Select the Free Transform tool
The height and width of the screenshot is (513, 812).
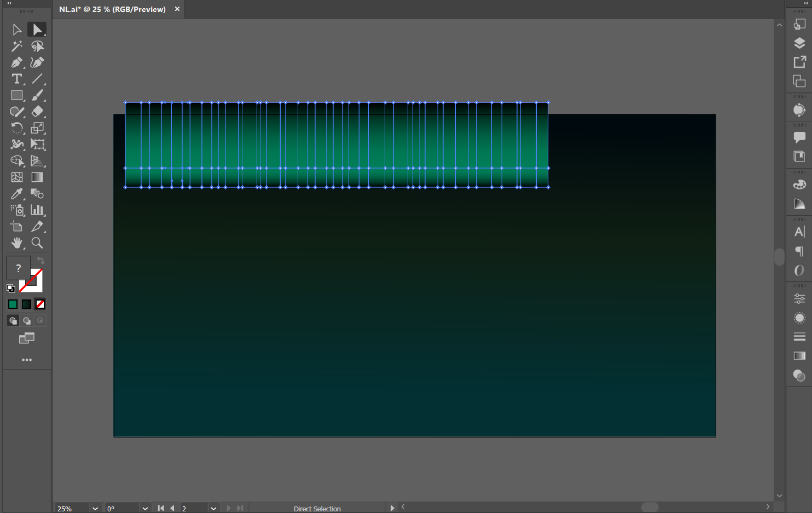(37, 145)
